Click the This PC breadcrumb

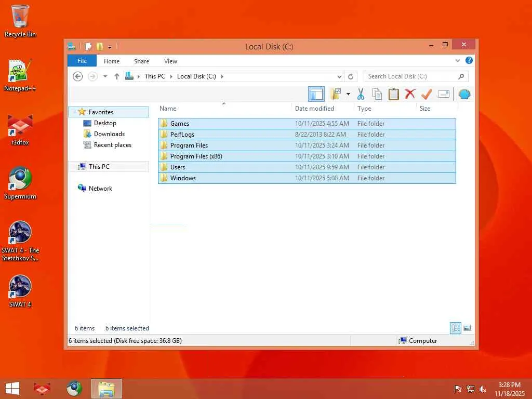tap(155, 76)
